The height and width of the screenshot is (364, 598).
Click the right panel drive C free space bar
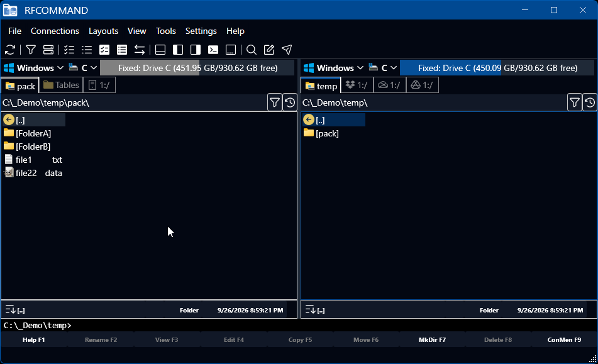(497, 68)
